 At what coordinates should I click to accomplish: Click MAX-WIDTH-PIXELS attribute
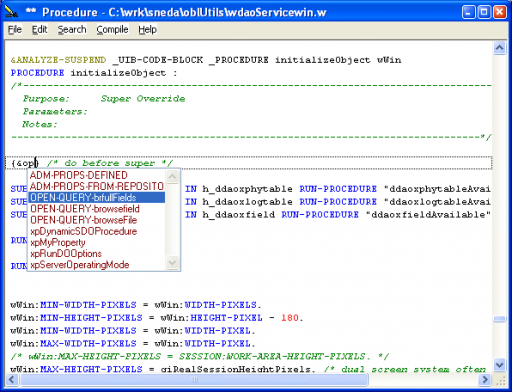tap(88, 343)
